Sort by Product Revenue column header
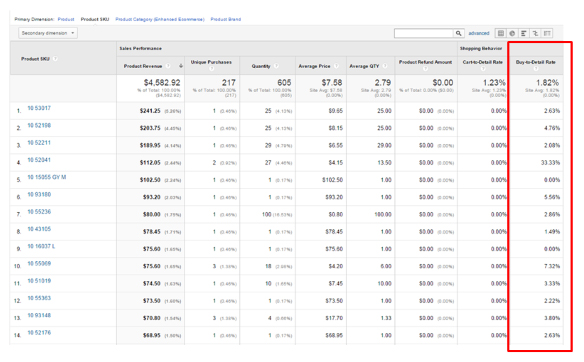584x362 pixels. coord(143,66)
